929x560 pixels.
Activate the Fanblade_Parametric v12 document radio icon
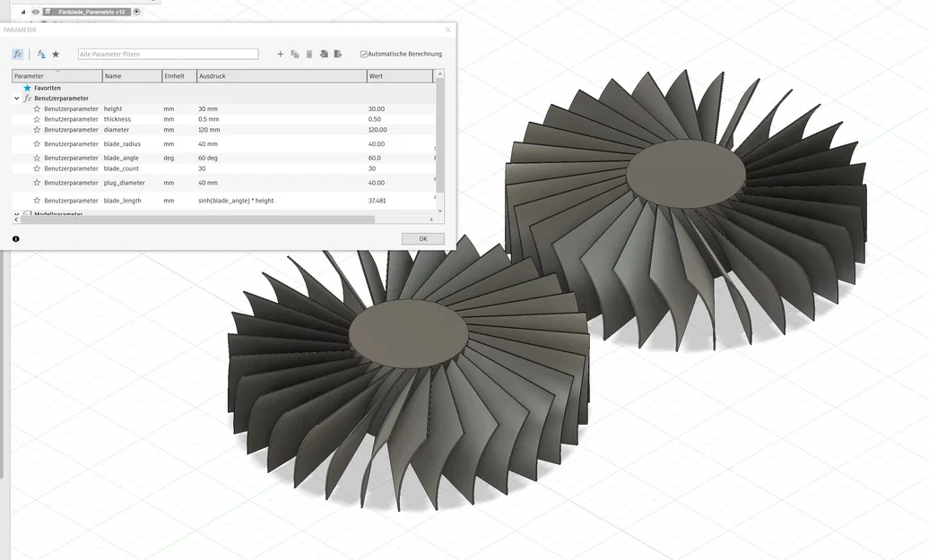coord(136,12)
